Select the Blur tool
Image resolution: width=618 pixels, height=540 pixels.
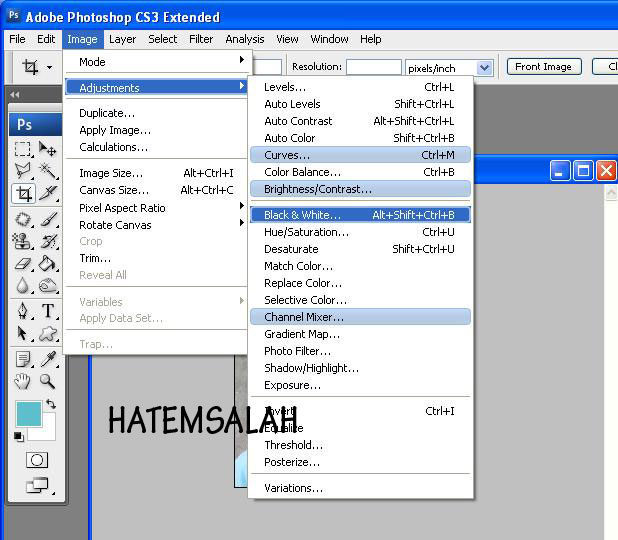pos(22,285)
